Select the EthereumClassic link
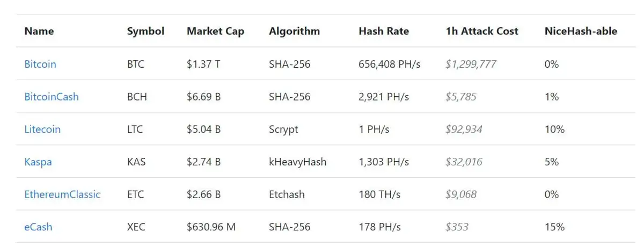The height and width of the screenshot is (246, 644). coord(62,194)
